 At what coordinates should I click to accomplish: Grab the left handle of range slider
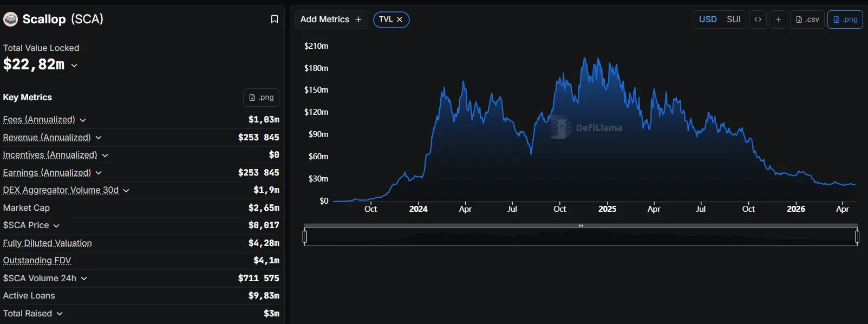coord(305,237)
